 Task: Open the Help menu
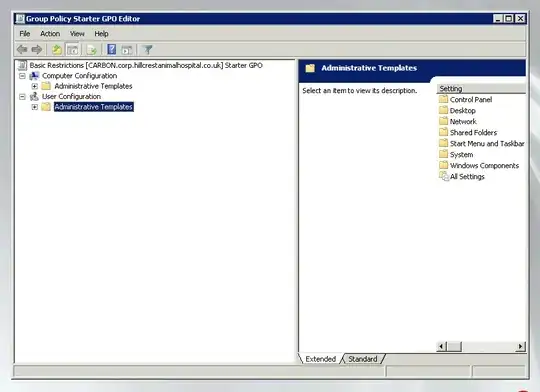(x=101, y=34)
